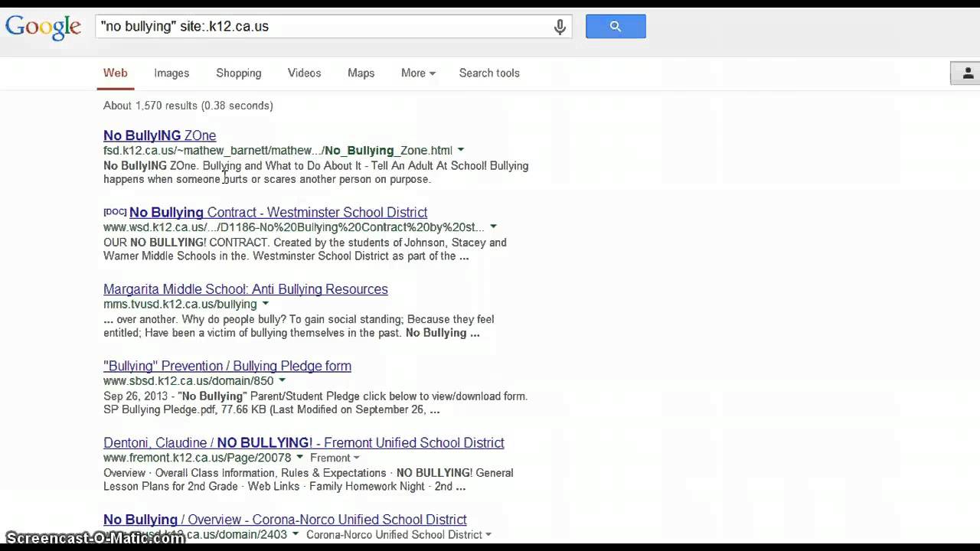Screen dimensions: 980x551
Task: Click the Google logo
Action: 43,27
